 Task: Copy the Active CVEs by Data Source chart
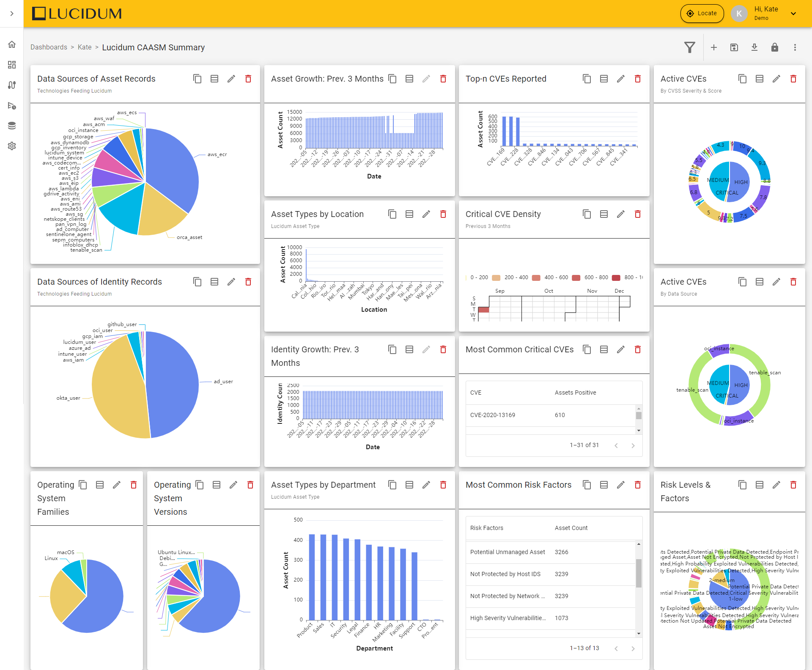tap(743, 282)
